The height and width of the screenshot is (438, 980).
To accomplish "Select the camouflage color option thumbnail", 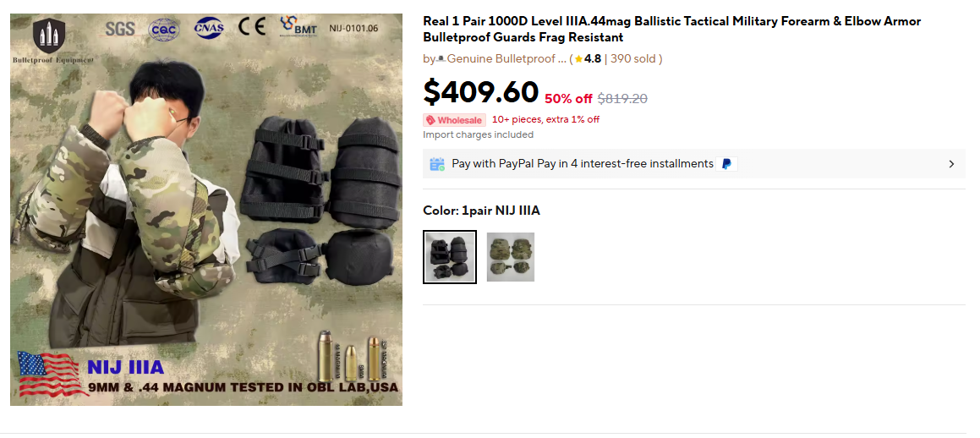I will [x=511, y=257].
